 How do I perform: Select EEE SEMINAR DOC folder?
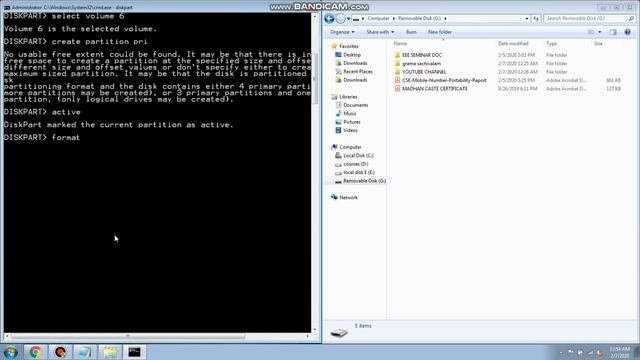[x=422, y=55]
